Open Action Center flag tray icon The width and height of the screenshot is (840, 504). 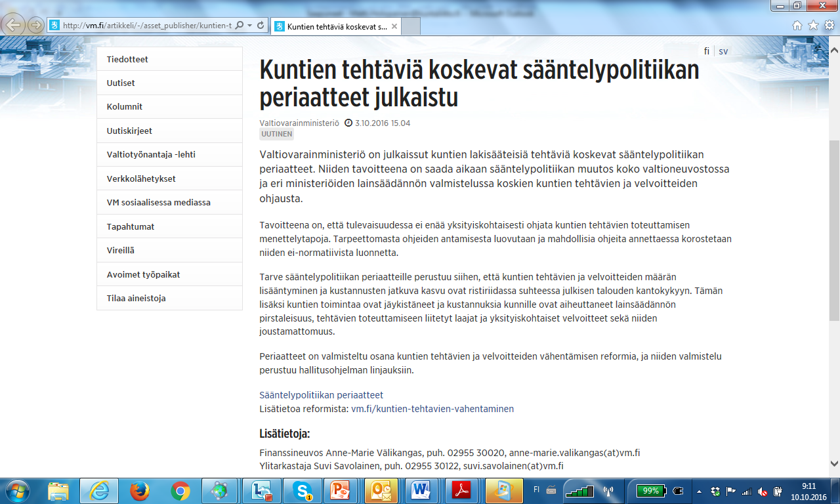(731, 491)
